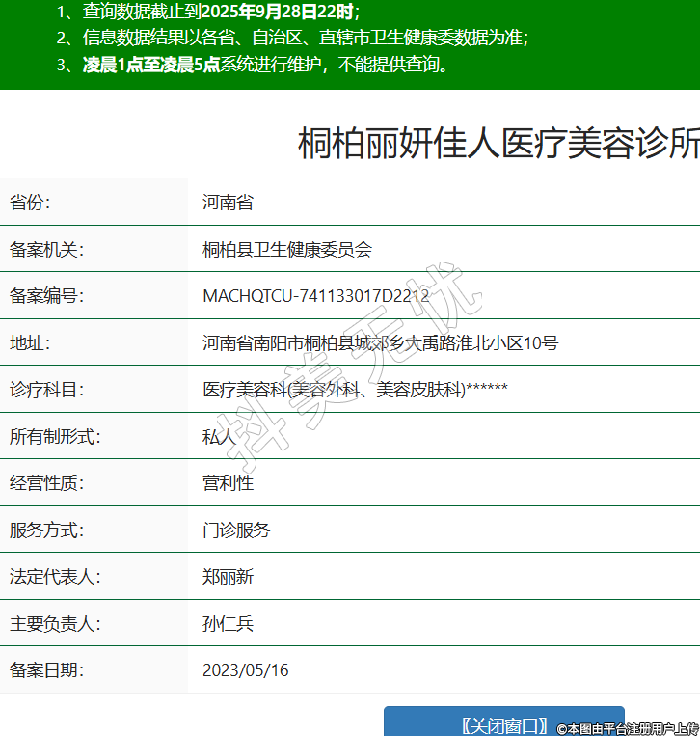Click the 本图由平台注册用户上传 watermark text
This screenshot has height=736, width=700.
click(633, 728)
